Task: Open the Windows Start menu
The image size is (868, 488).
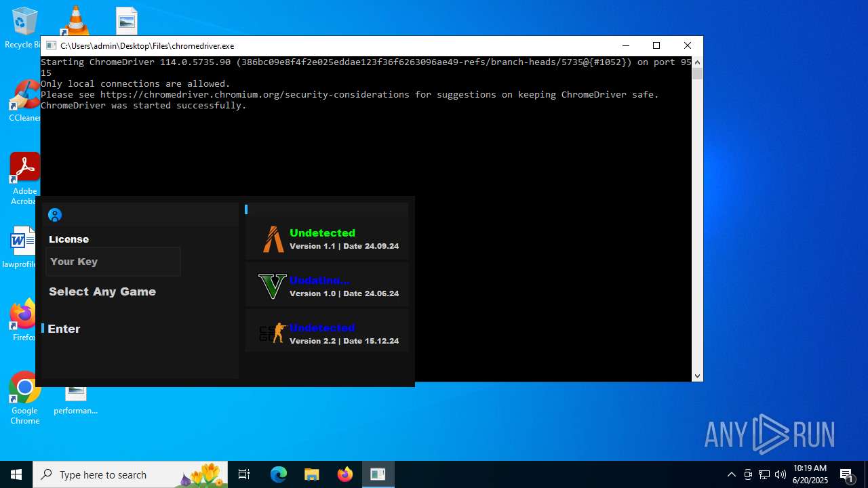Action: tap(16, 474)
